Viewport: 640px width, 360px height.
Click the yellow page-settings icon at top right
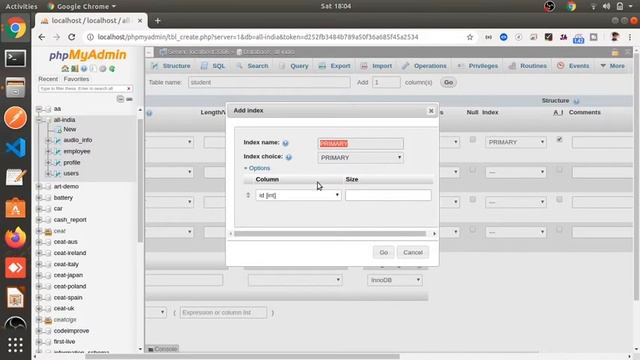click(x=615, y=52)
